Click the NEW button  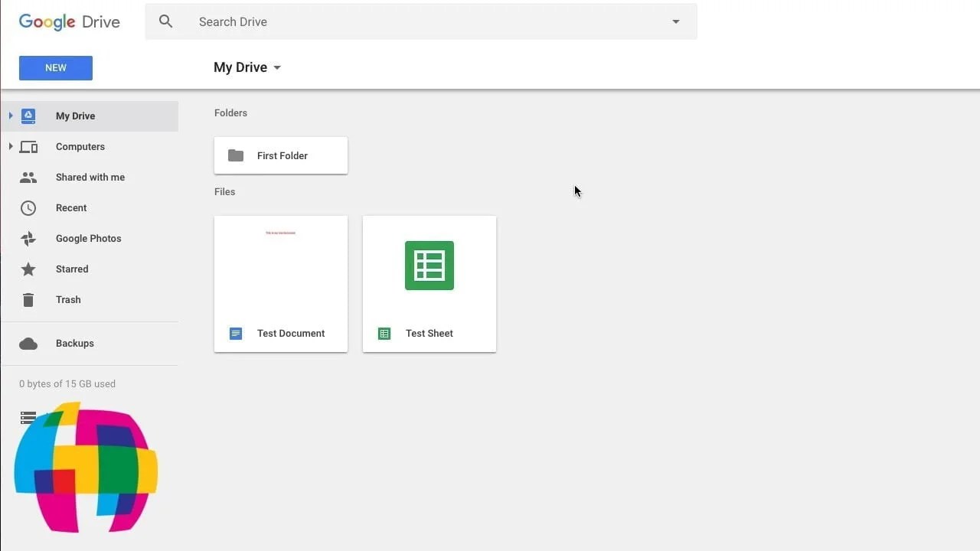pyautogui.click(x=55, y=67)
